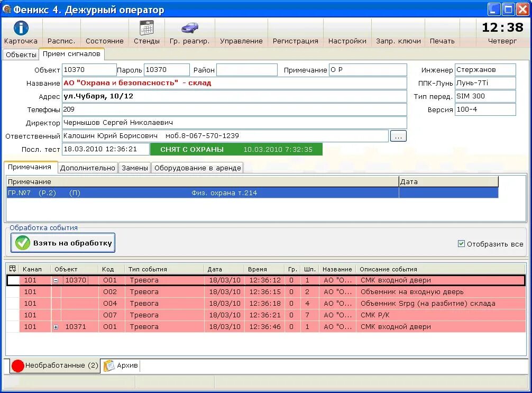
Task: Click the Пароль input field
Action: click(167, 70)
